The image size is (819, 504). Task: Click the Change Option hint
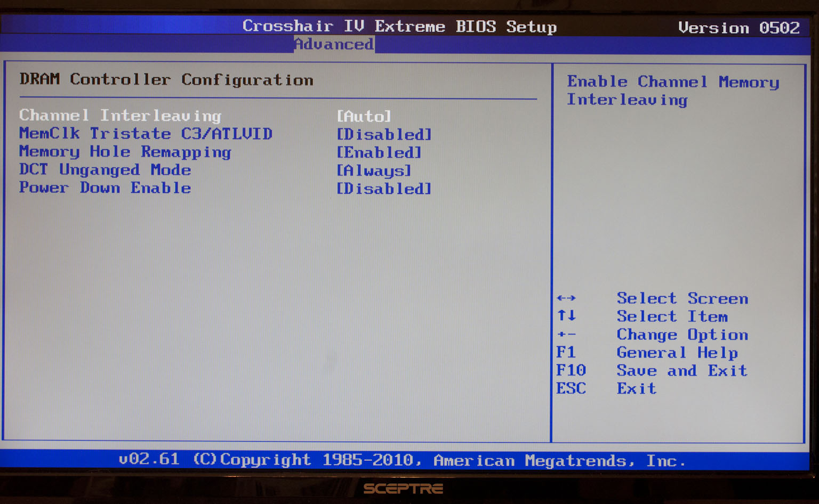[x=682, y=335]
